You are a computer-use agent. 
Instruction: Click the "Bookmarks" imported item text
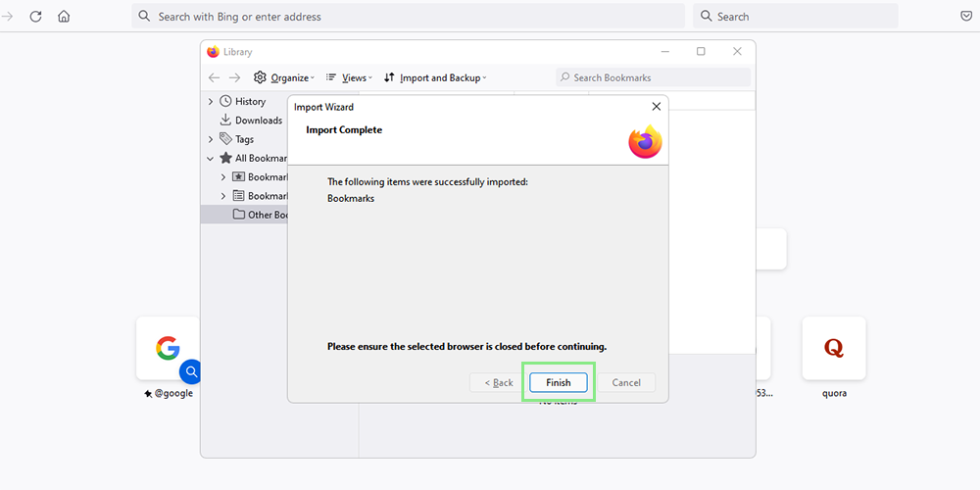point(351,199)
